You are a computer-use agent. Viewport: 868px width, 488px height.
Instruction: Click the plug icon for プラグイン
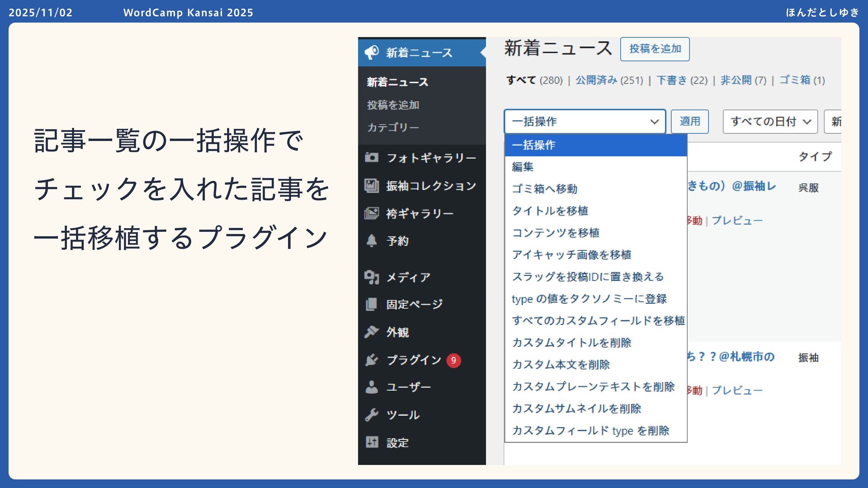click(372, 360)
